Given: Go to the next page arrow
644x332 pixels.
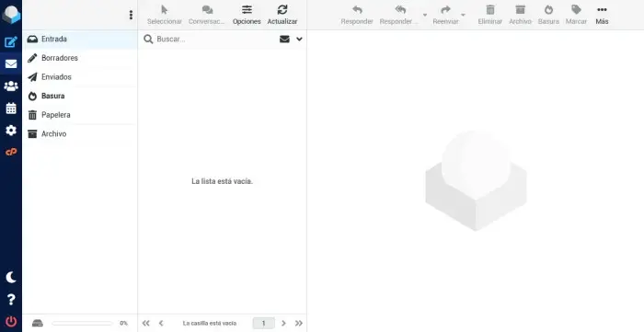Looking at the screenshot, I should (x=283, y=324).
